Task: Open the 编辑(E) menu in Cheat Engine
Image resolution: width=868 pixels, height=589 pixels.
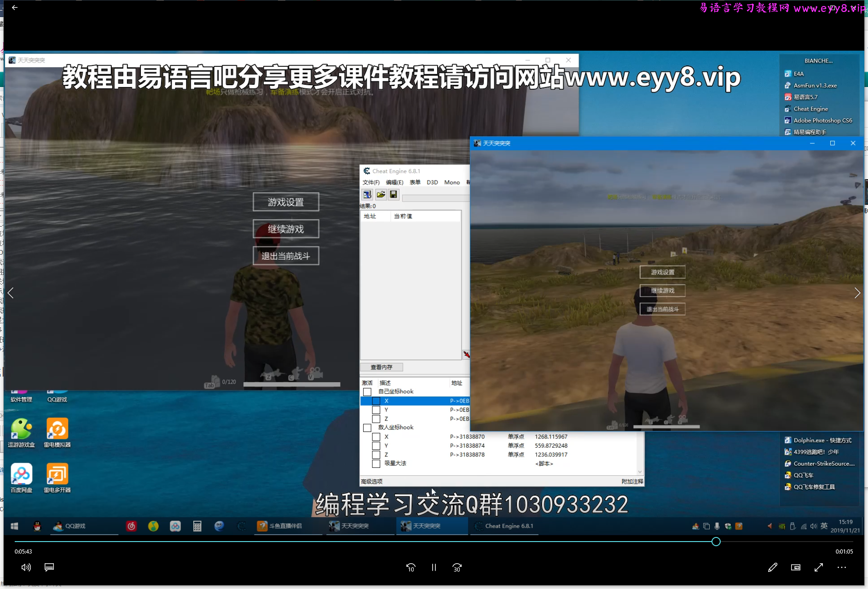Action: click(x=394, y=182)
